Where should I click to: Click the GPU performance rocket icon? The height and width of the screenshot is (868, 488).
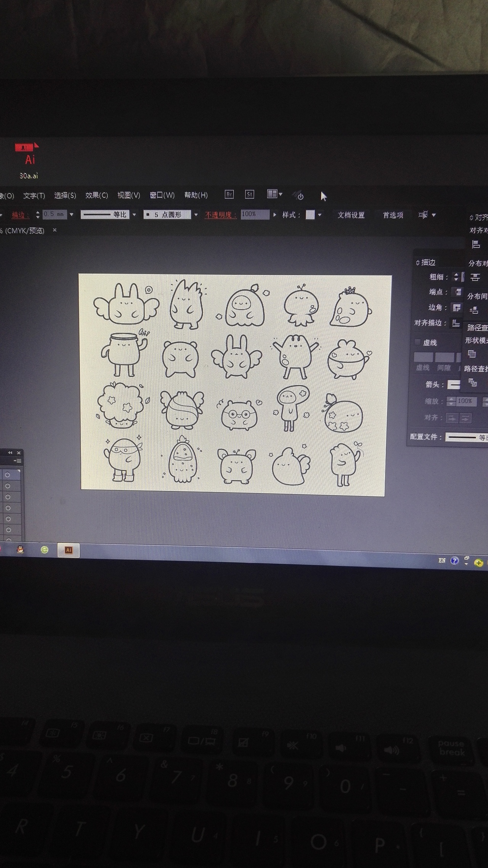coord(299,196)
